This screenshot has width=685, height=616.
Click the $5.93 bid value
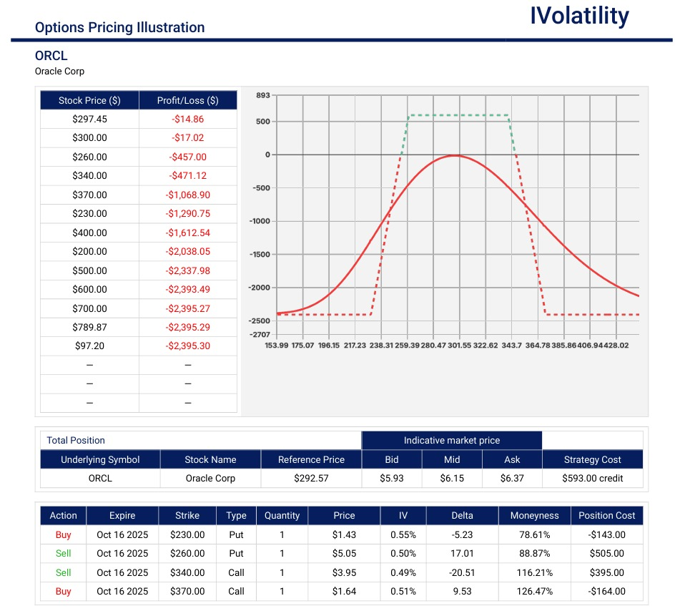click(392, 479)
